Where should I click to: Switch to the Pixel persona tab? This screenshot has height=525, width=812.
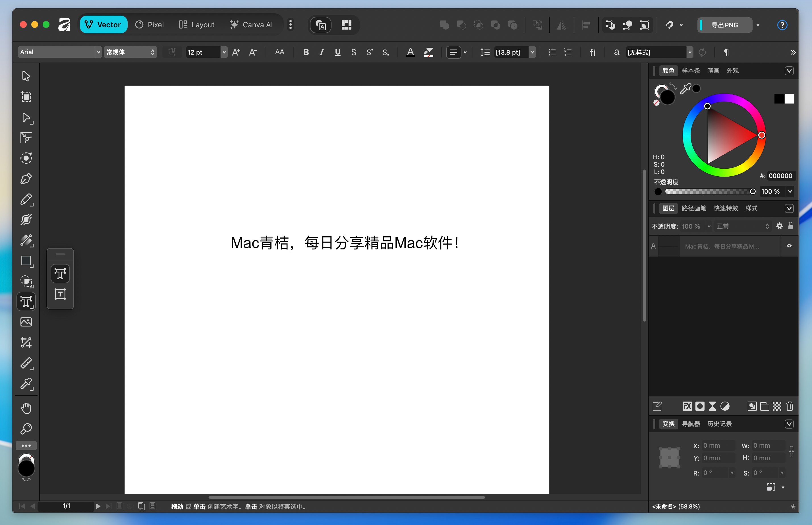point(150,24)
